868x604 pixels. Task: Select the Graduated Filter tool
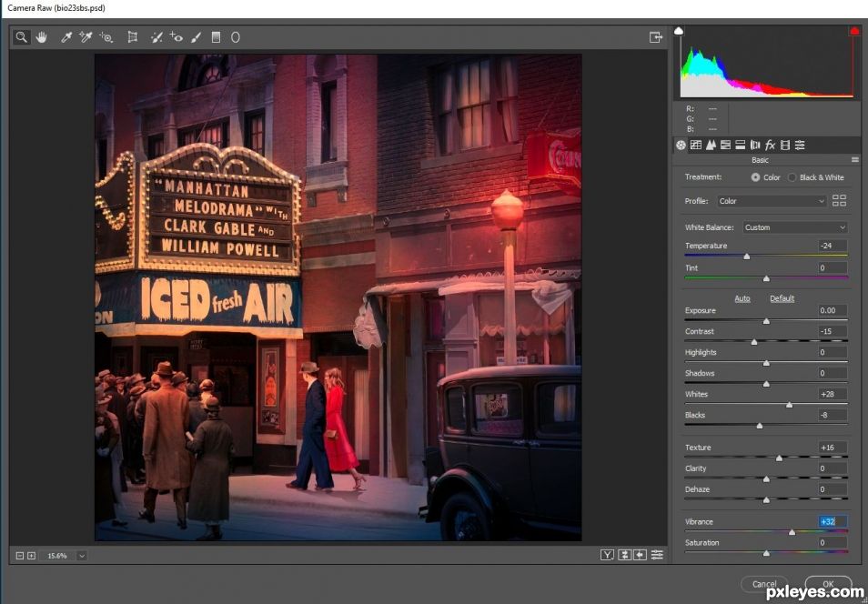point(216,37)
